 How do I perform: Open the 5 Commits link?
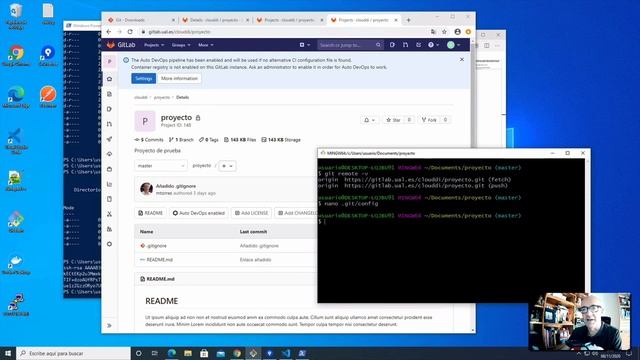click(x=149, y=140)
